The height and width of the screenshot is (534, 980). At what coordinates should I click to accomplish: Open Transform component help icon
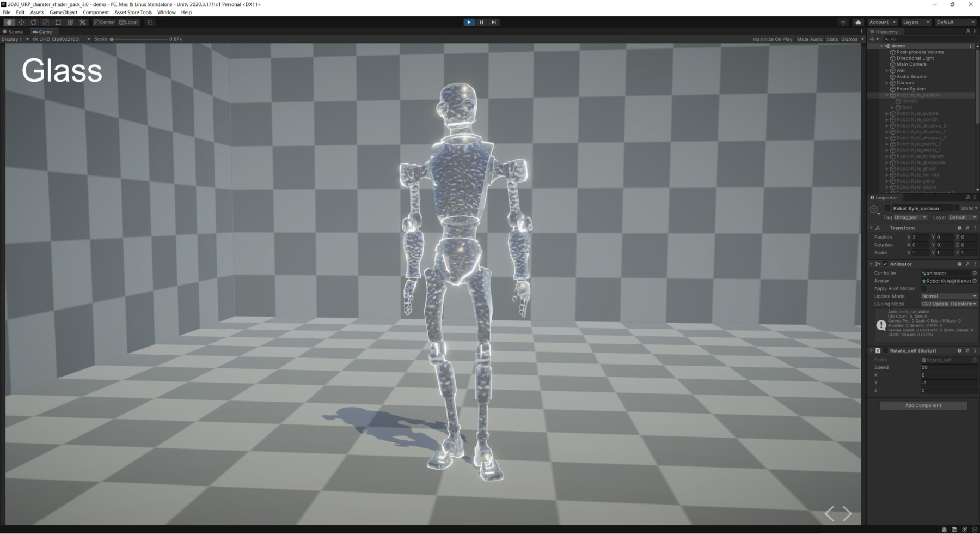tap(959, 228)
